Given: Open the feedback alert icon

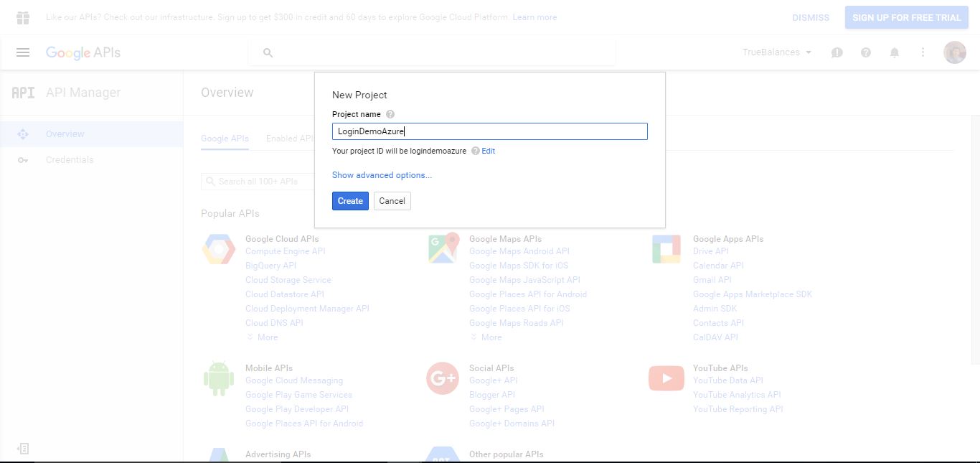Looking at the screenshot, I should coord(837,52).
